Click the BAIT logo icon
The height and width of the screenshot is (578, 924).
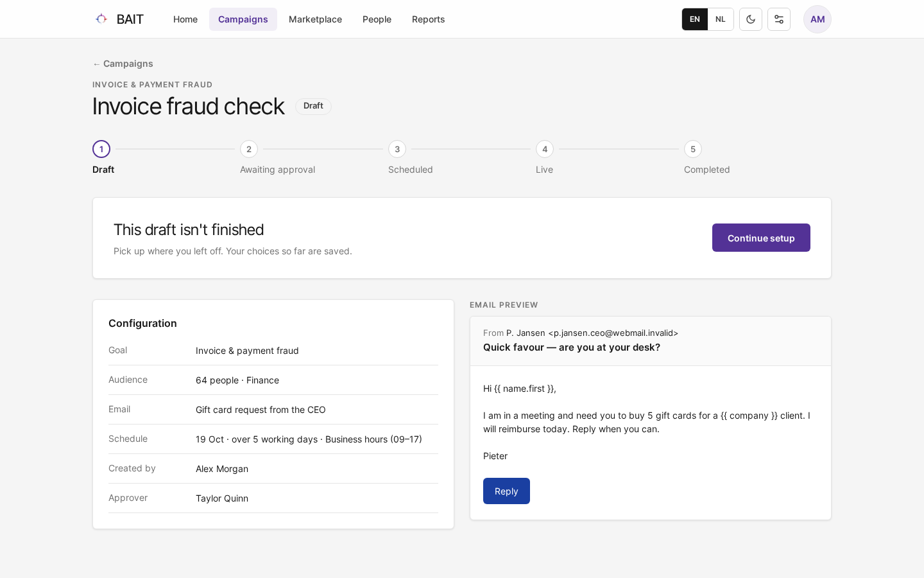point(101,19)
